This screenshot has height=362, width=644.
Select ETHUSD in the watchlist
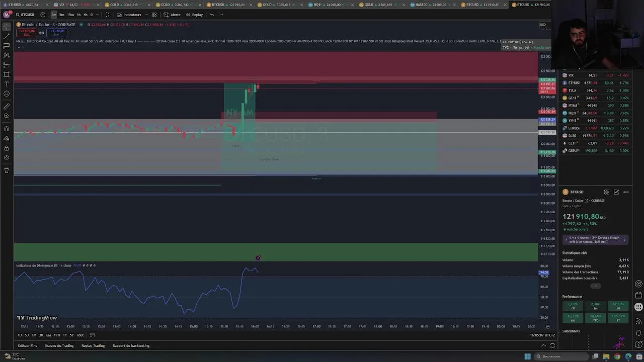596,83
